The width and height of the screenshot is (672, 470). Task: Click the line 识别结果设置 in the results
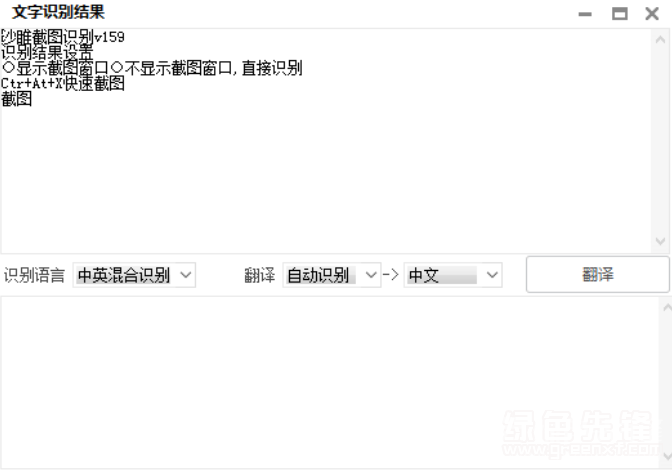click(x=47, y=53)
